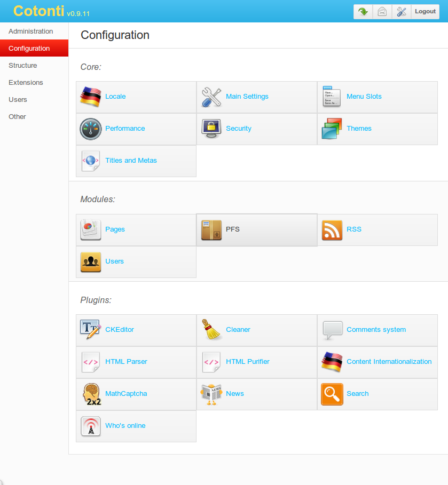The width and height of the screenshot is (448, 485).
Task: Click the Who's online antenna icon
Action: (x=91, y=426)
